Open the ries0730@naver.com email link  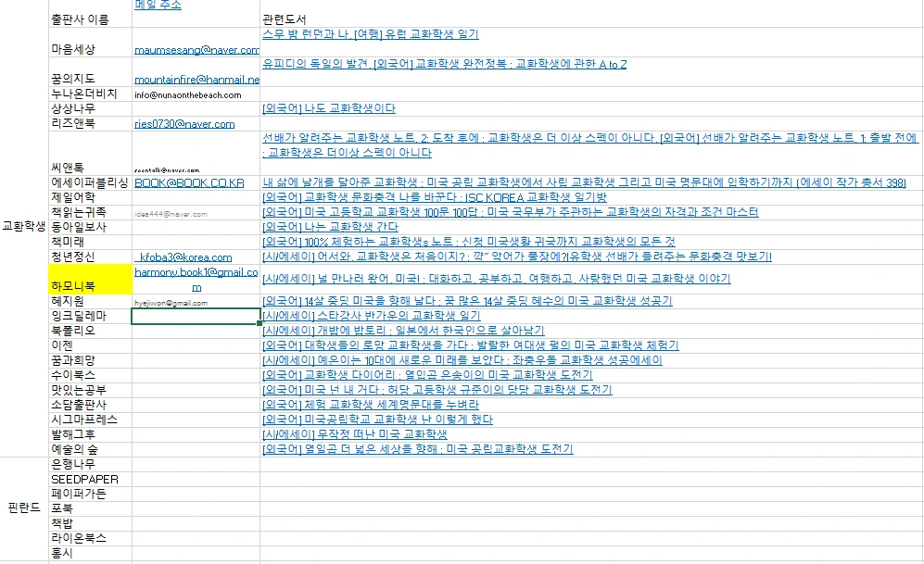coord(185,123)
